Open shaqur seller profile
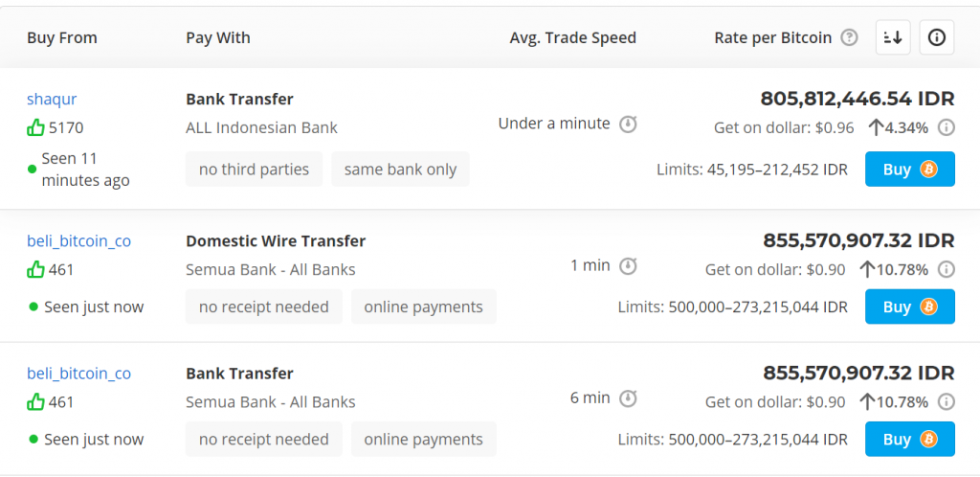 click(52, 100)
